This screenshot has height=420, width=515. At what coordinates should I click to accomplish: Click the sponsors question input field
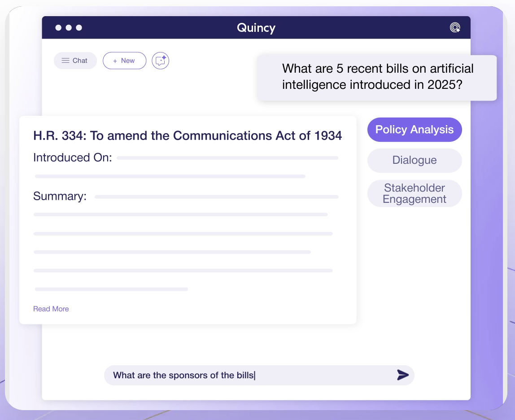coord(259,375)
